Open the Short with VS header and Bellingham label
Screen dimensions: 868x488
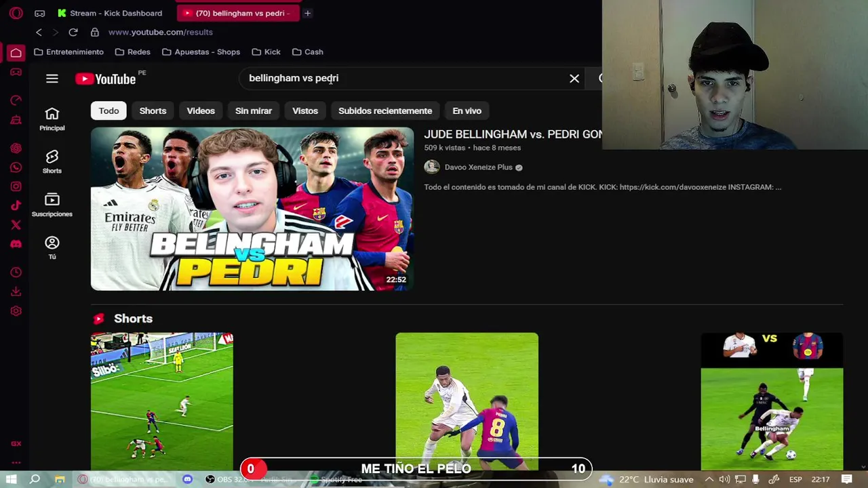[772, 401]
